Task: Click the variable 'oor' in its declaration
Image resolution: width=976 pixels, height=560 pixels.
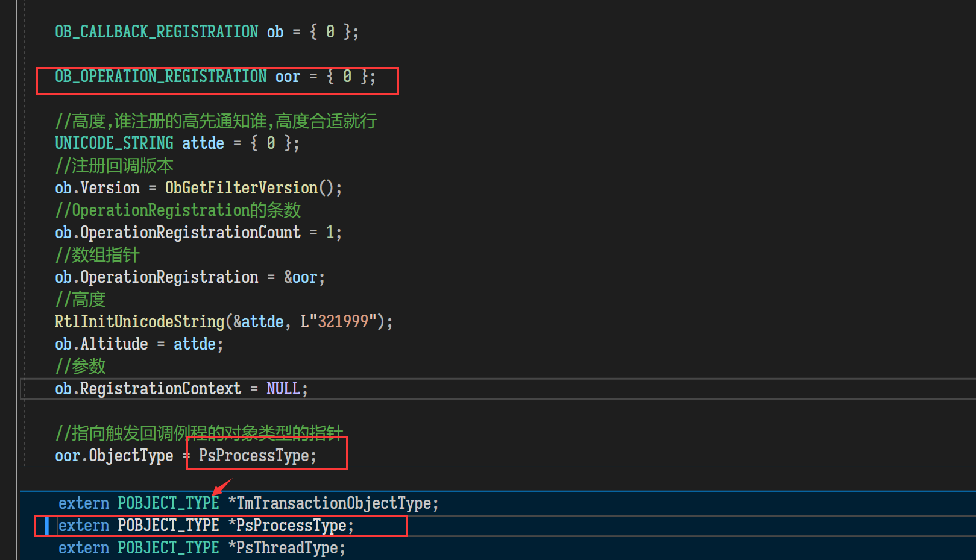Action: click(x=288, y=77)
